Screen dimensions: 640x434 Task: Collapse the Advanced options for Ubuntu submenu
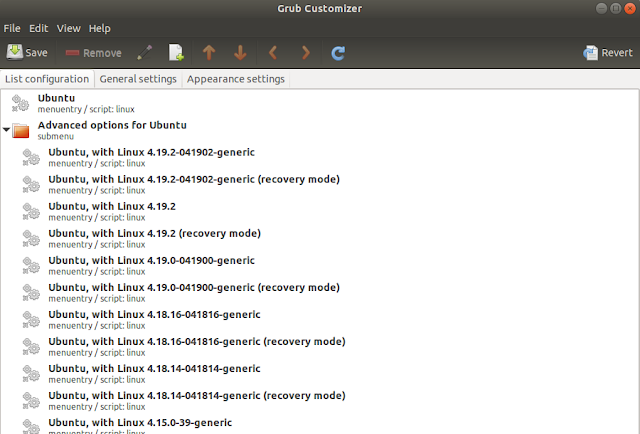[6, 130]
